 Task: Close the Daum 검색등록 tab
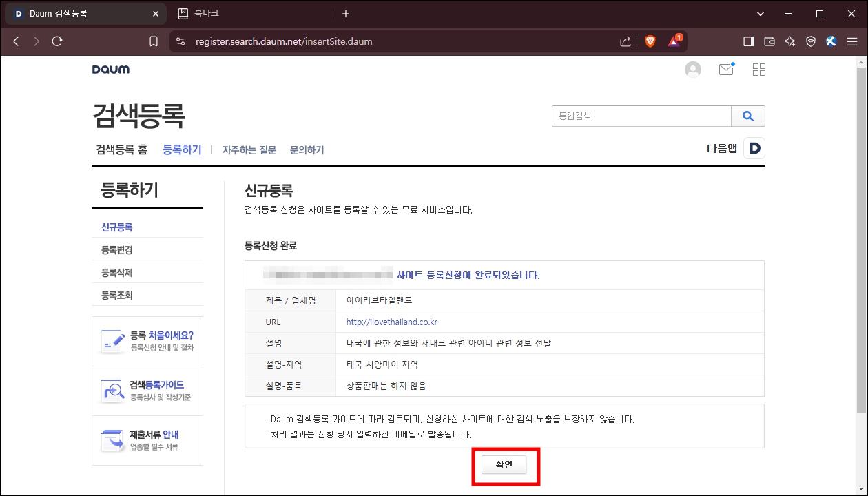coord(156,14)
